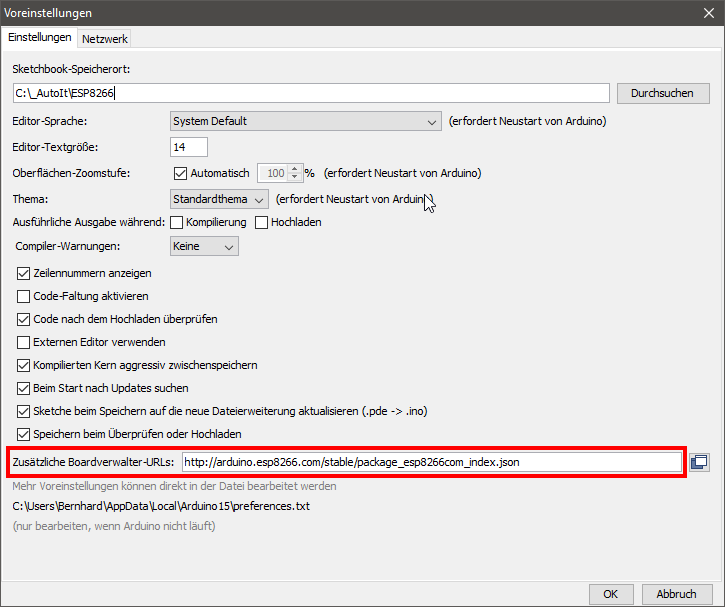
Task: Open the additional board manager URLs editor icon
Action: tap(699, 462)
